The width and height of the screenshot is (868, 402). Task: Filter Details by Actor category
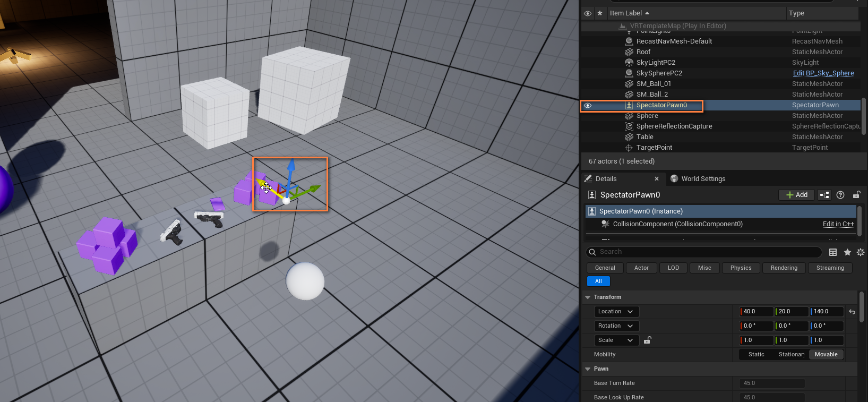tap(641, 268)
